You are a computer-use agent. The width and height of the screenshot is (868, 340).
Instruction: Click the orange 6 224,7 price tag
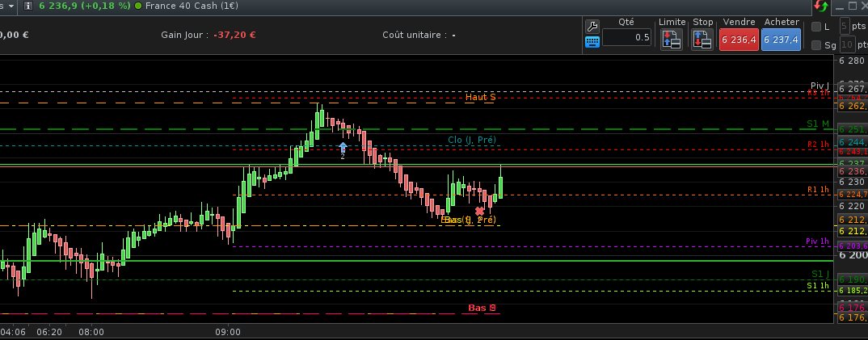pos(853,195)
